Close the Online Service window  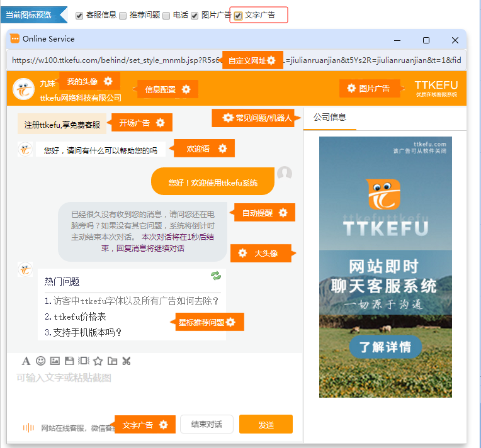point(455,40)
